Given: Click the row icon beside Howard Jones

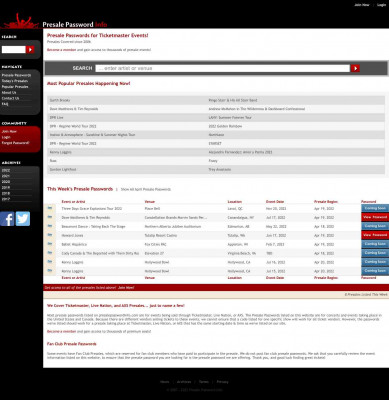Looking at the screenshot, I should click(50, 235).
